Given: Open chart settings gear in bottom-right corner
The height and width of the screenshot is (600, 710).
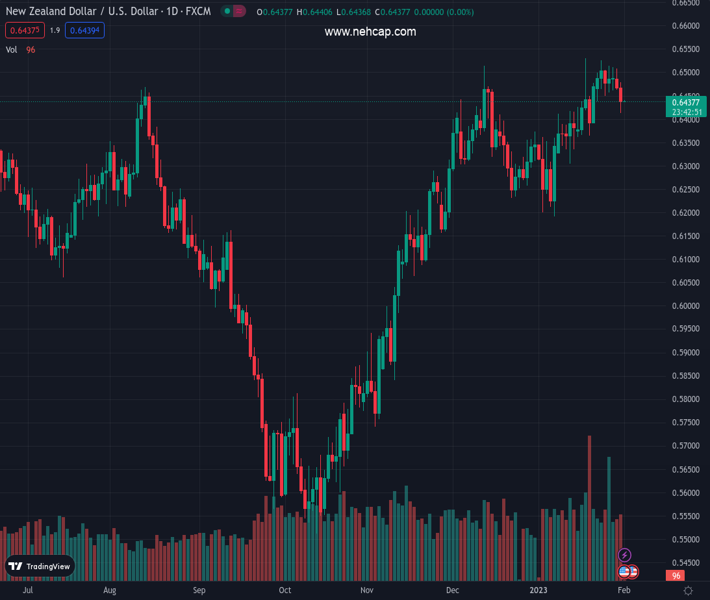Looking at the screenshot, I should pos(688,591).
